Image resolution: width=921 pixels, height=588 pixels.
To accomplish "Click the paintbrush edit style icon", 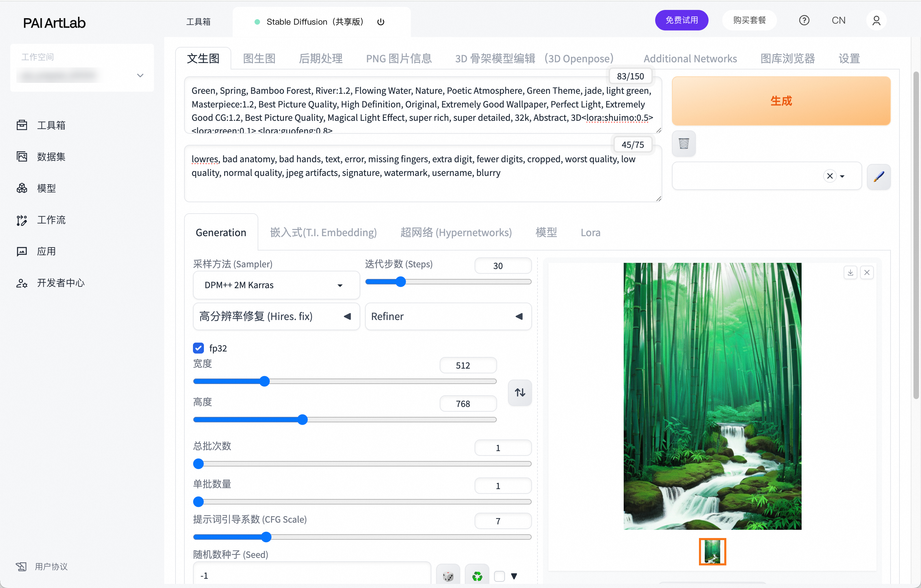I will click(879, 176).
